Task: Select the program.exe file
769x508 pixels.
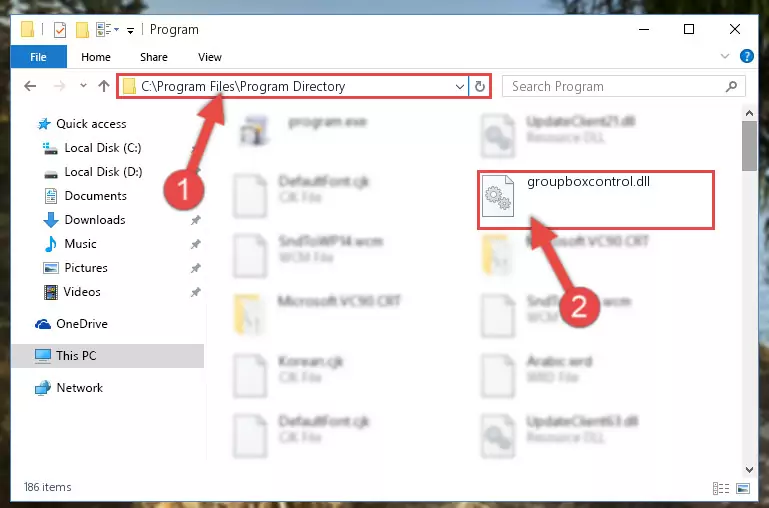Action: tap(303, 130)
